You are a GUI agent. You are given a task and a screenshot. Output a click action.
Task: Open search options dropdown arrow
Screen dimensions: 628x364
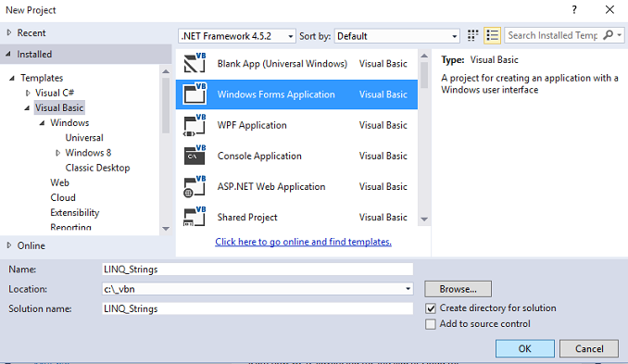click(x=619, y=35)
